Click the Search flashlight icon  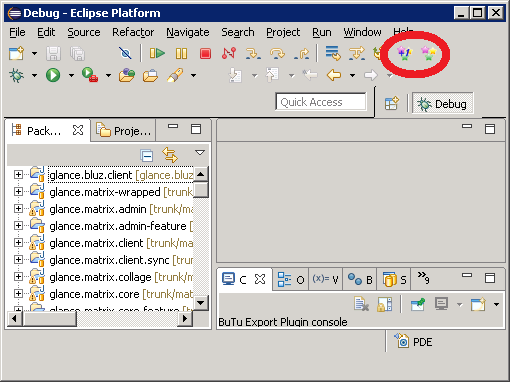click(x=175, y=75)
